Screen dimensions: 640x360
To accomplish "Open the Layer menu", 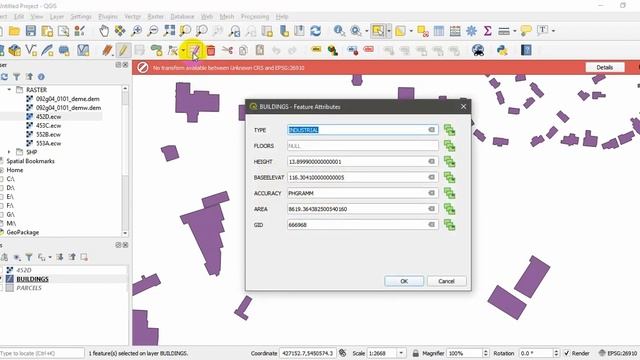I will coord(57,16).
